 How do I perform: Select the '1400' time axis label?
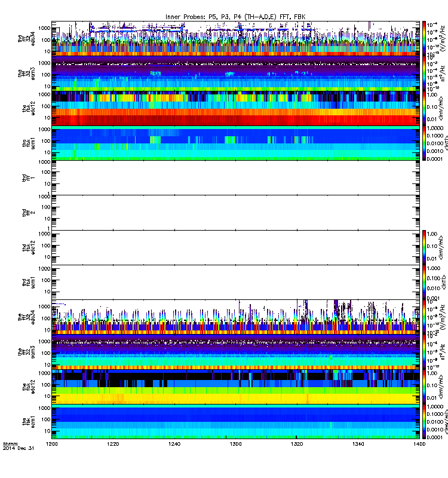[419, 444]
